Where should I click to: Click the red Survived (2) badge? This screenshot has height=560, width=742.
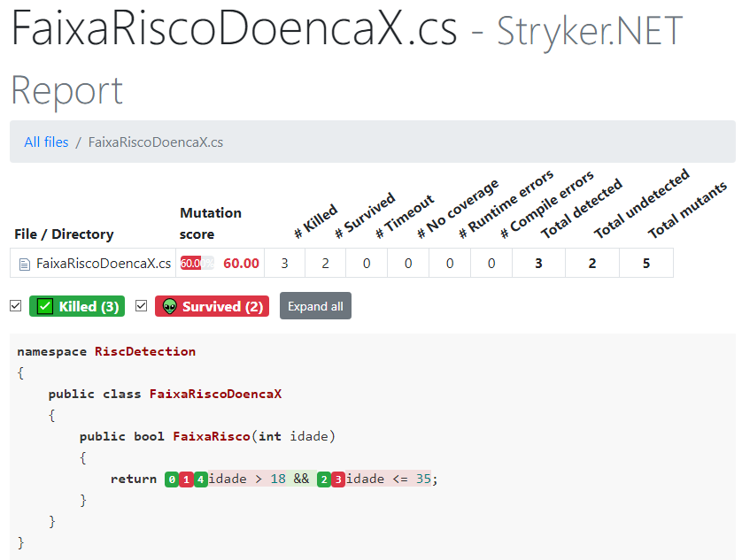coord(212,306)
